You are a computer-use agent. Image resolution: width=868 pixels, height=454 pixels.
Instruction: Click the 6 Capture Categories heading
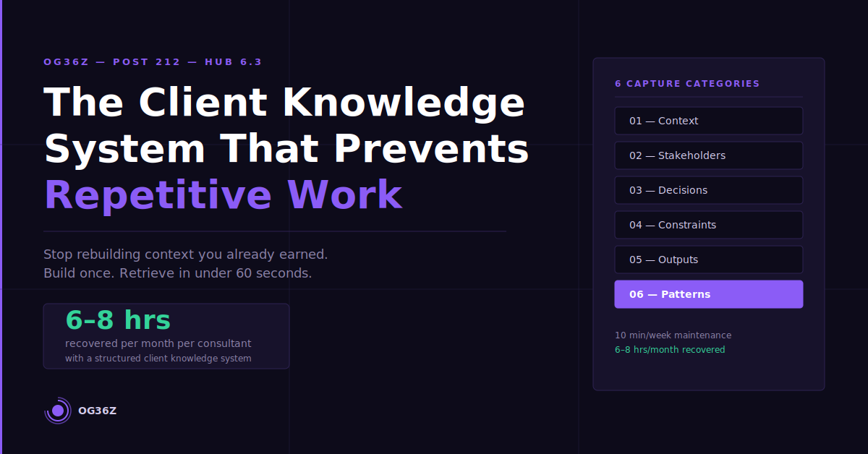tap(687, 84)
